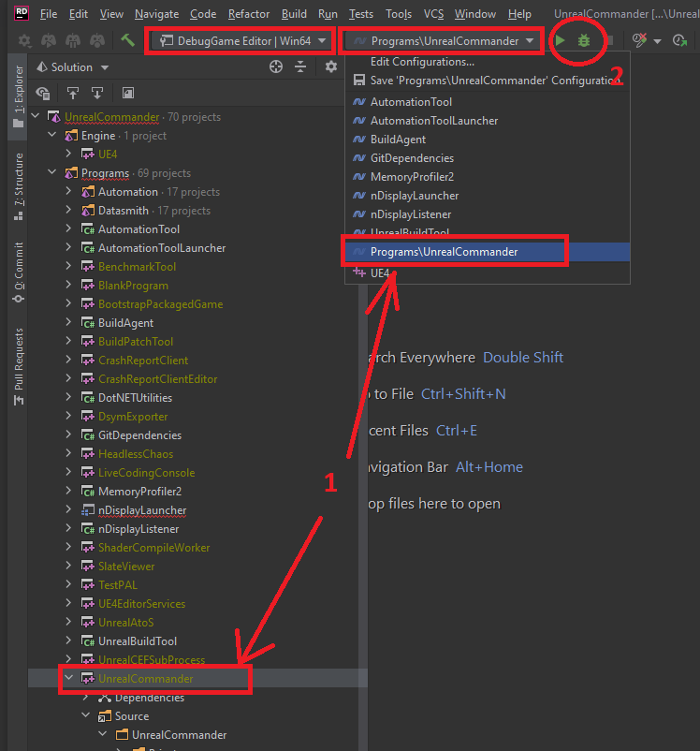Open the Refactor menu
The height and width of the screenshot is (751, 700).
pos(249,14)
